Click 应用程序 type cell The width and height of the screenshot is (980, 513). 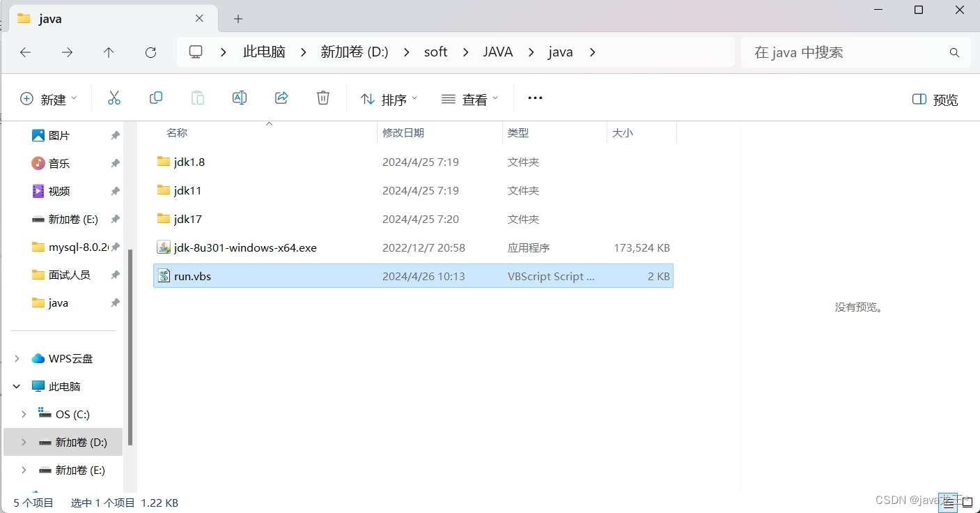click(x=529, y=247)
